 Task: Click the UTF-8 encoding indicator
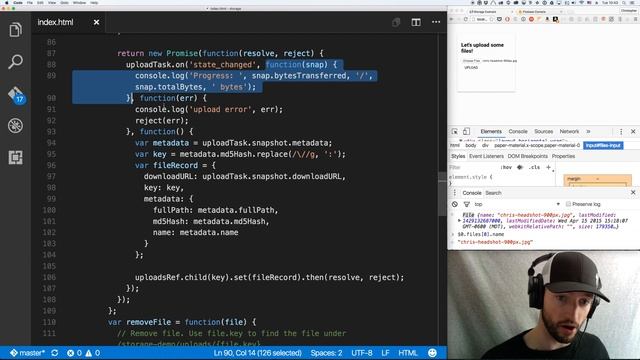[362, 353]
